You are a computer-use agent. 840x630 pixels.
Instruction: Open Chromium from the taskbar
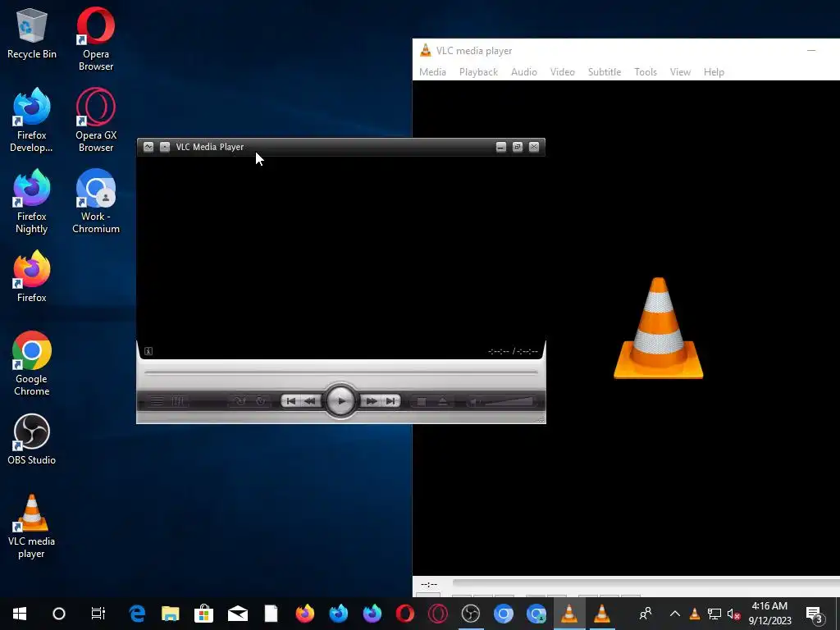[x=503, y=614]
